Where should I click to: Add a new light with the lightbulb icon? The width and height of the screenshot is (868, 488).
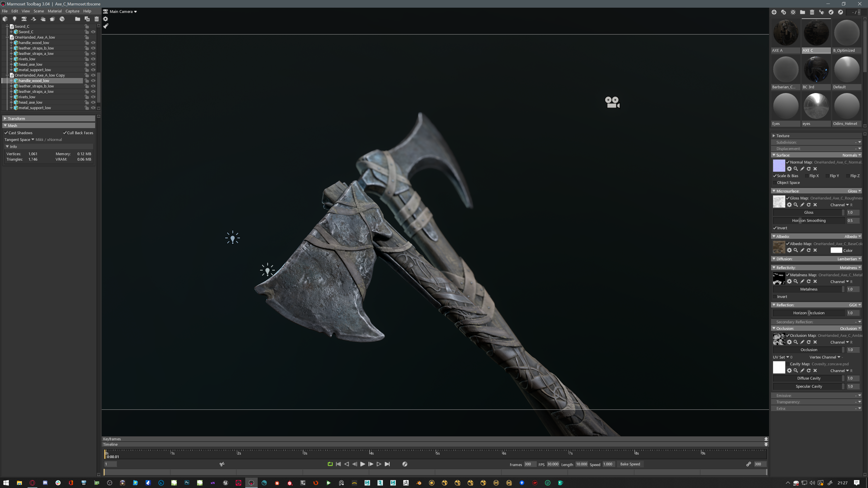tap(14, 19)
